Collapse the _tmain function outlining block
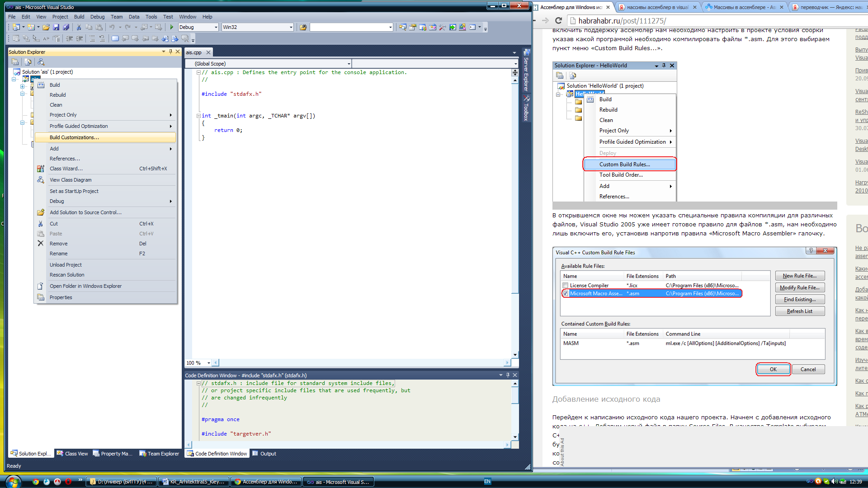This screenshot has height=488, width=868. pyautogui.click(x=198, y=116)
